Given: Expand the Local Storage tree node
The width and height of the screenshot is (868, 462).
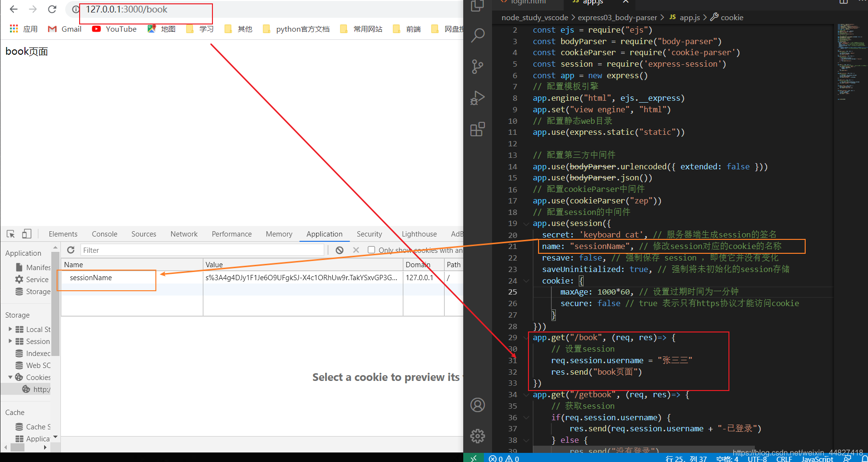Looking at the screenshot, I should (11, 329).
